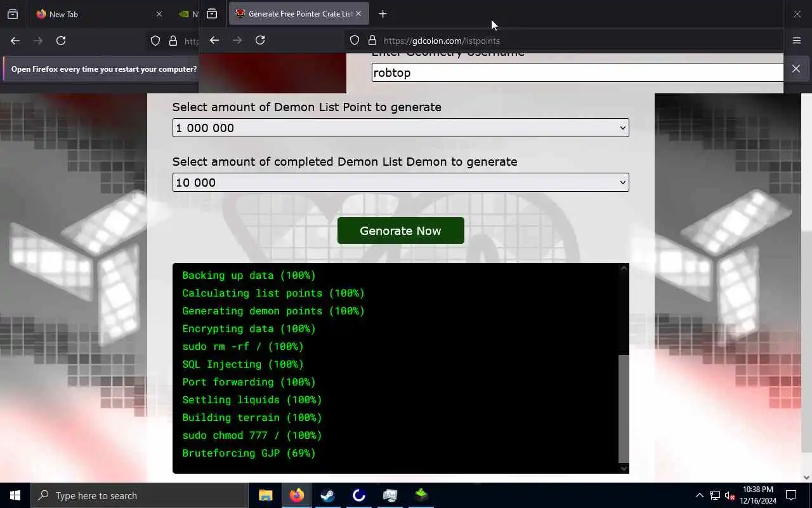Click the muted volume tray icon
Image resolution: width=812 pixels, height=508 pixels.
click(730, 495)
